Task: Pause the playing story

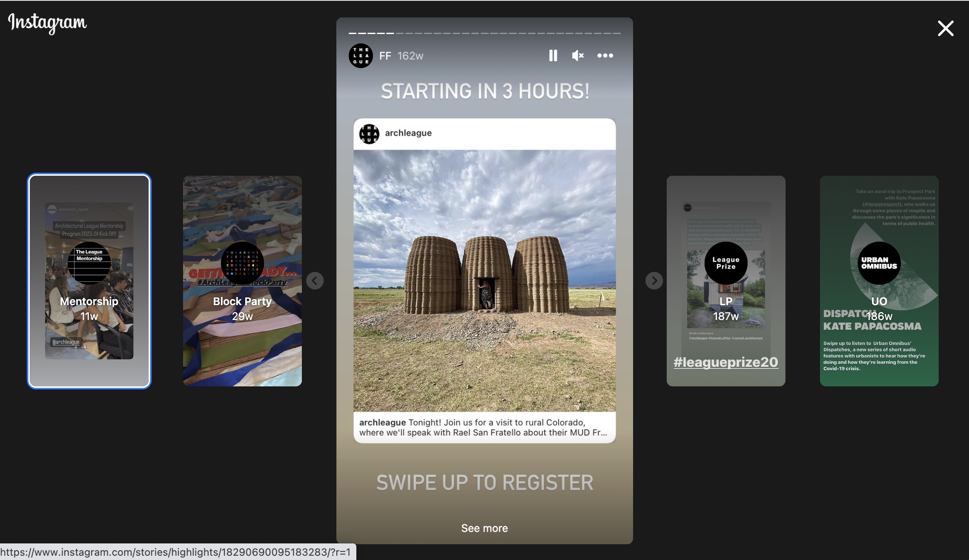Action: click(x=553, y=56)
